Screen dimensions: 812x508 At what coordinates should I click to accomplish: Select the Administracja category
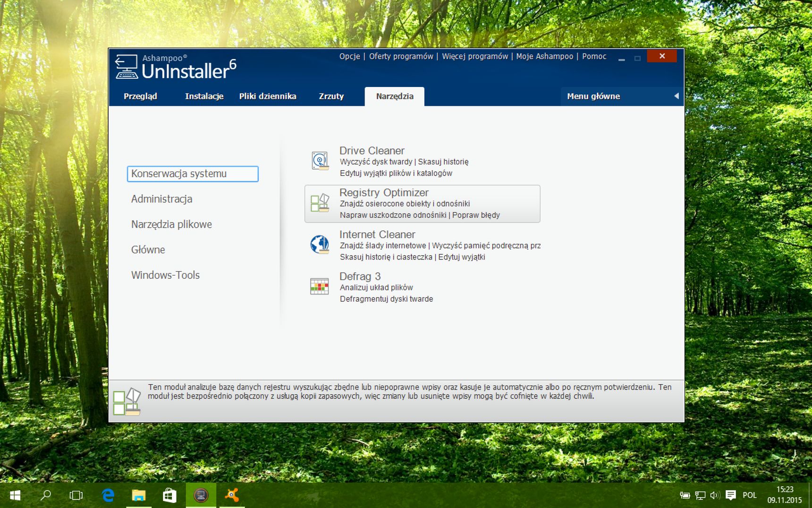[x=161, y=199]
